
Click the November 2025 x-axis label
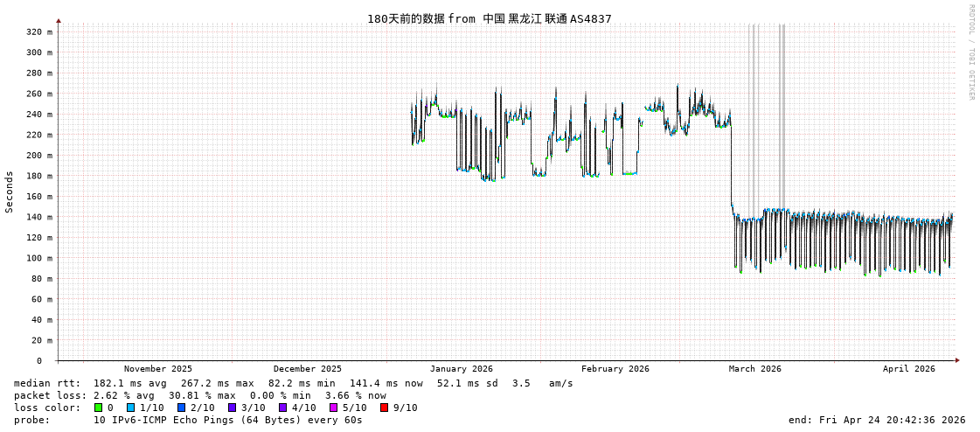click(158, 369)
